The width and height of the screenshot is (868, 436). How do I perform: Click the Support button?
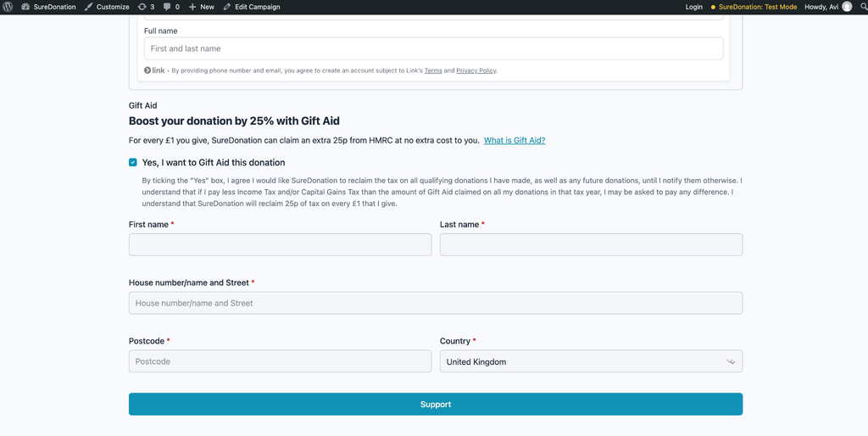pyautogui.click(x=436, y=405)
